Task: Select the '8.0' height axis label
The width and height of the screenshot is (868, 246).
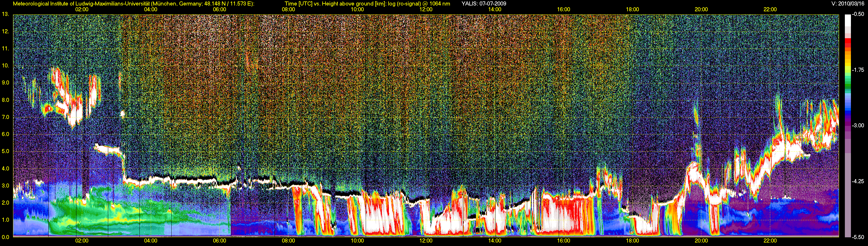Action: point(5,100)
